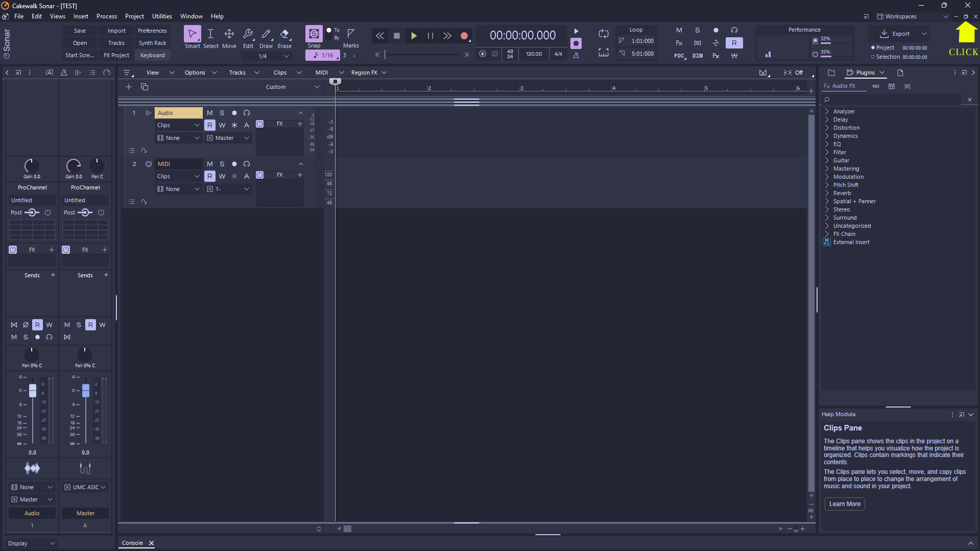Open the Marks tool
Viewport: 980px width, 551px height.
(x=351, y=35)
